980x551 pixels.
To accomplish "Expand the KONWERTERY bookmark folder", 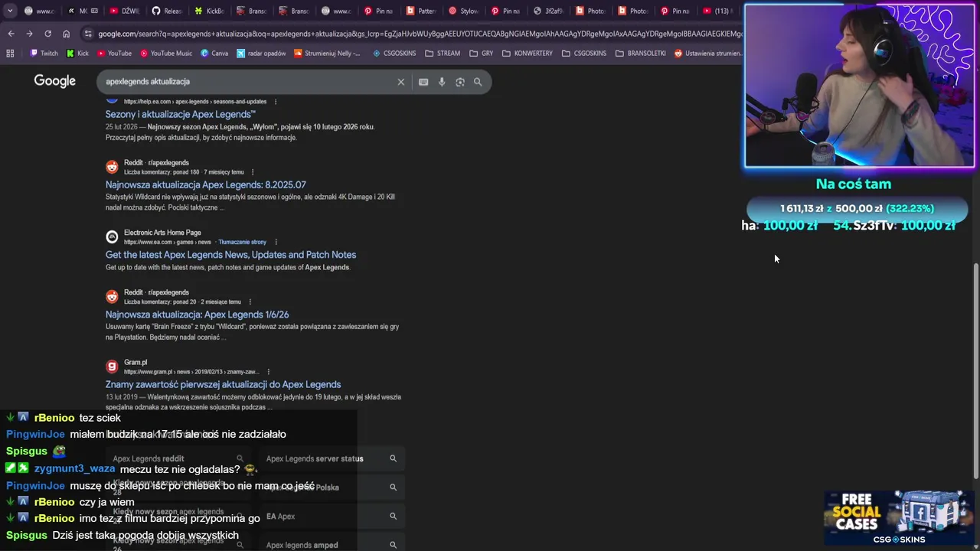I will 527,53.
